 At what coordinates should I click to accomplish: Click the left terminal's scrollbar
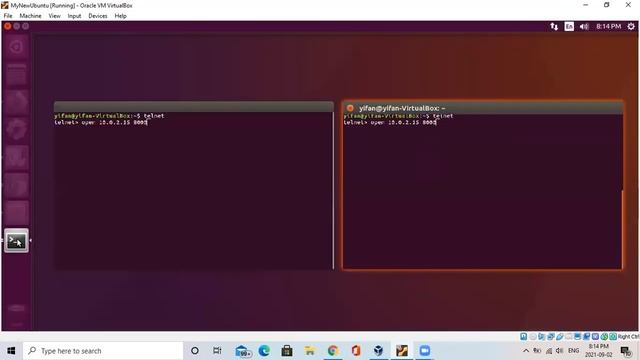(x=333, y=190)
